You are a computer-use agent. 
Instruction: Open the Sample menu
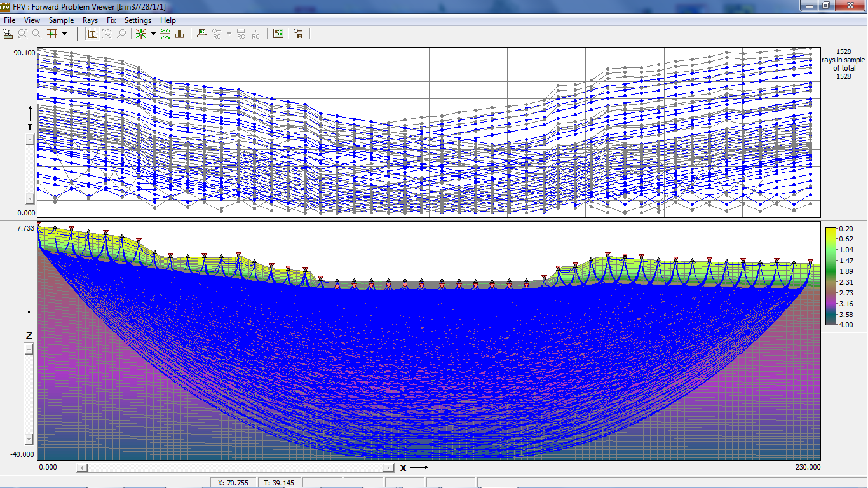(61, 20)
